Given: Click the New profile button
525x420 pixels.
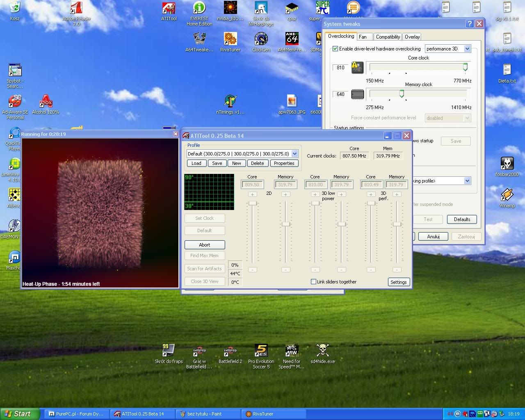Looking at the screenshot, I should [x=237, y=163].
